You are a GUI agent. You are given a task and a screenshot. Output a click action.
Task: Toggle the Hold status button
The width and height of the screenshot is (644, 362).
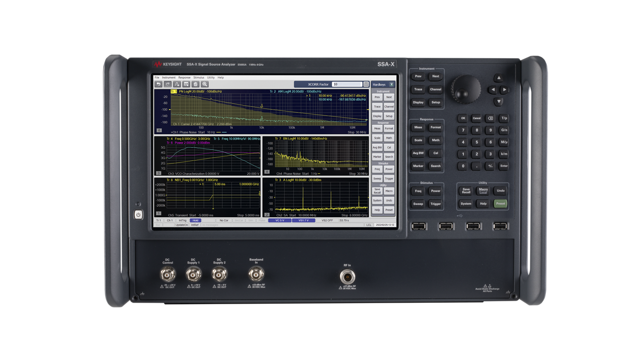pyautogui.click(x=195, y=220)
